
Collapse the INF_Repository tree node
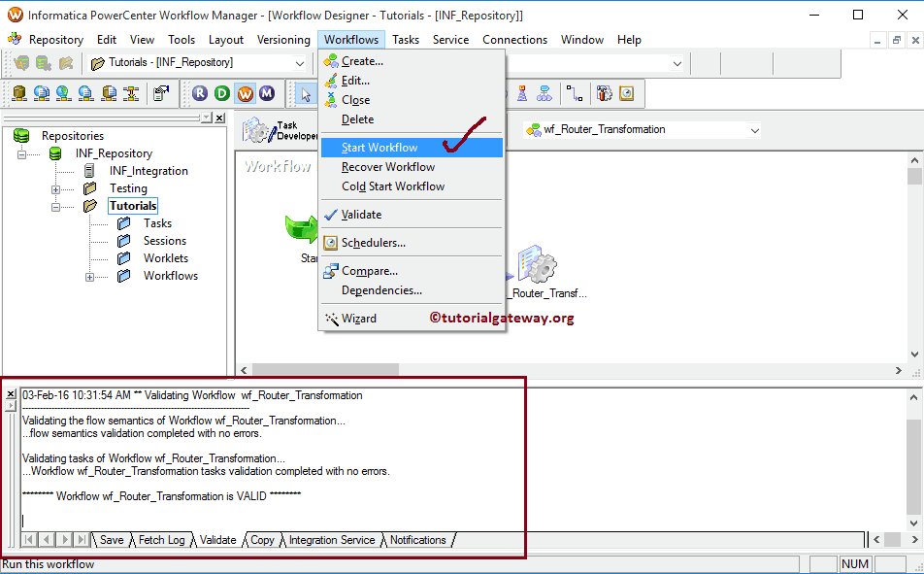[21, 154]
